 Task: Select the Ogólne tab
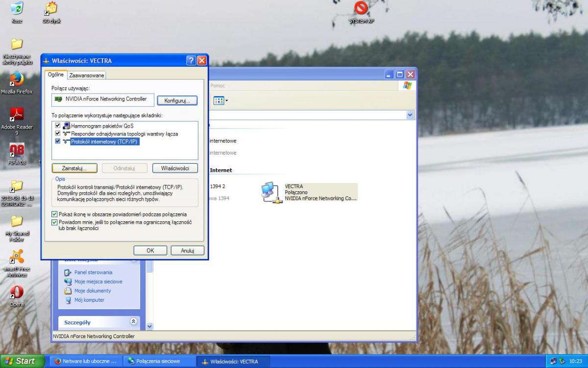coord(55,75)
